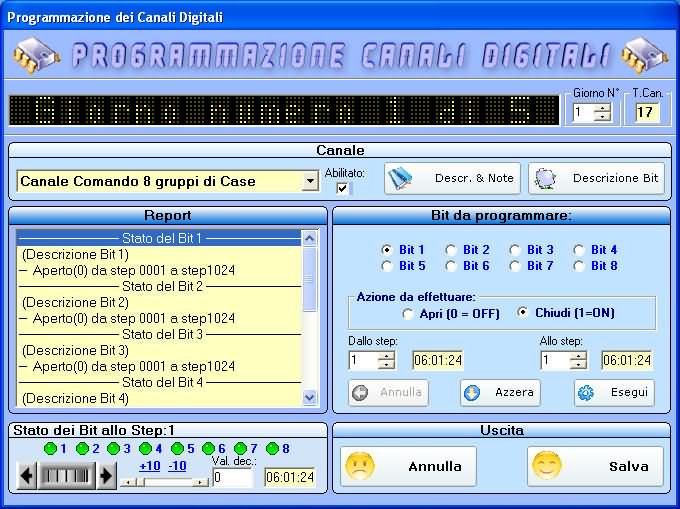The height and width of the screenshot is (509, 680).
Task: Click the Allo step time field
Action: tap(627, 360)
